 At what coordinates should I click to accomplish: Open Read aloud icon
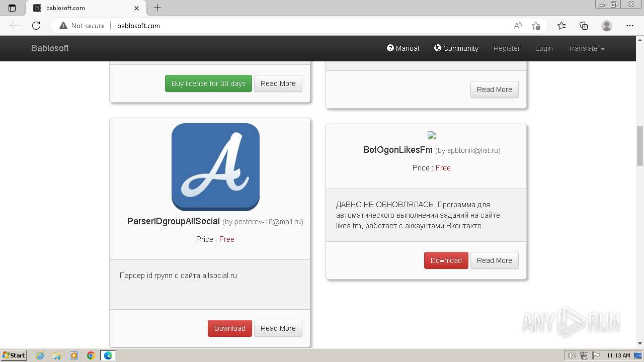tap(518, 26)
